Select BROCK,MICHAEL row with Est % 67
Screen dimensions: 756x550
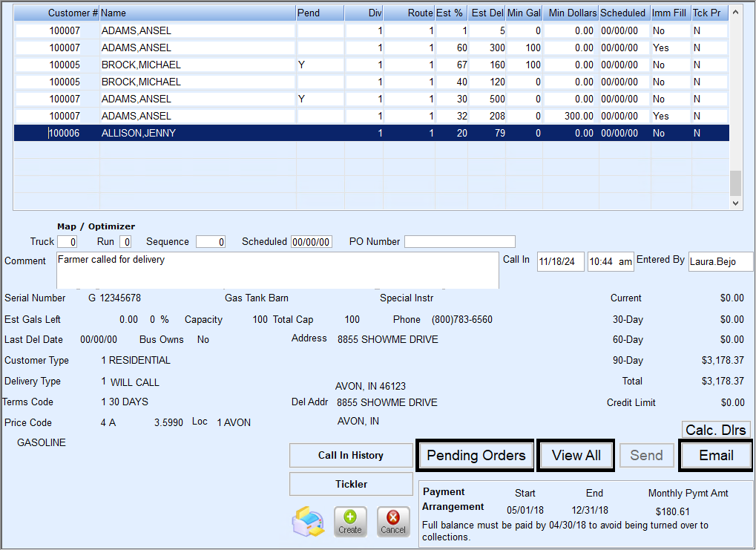pyautogui.click(x=371, y=65)
